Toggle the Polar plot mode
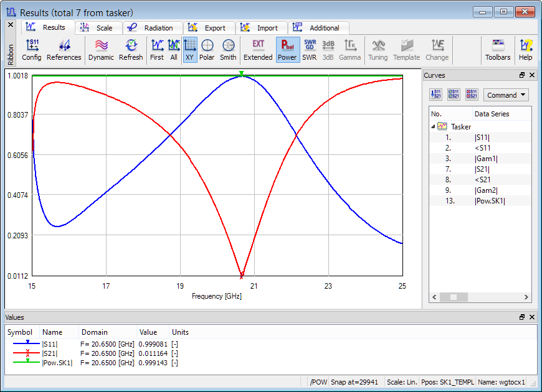 click(207, 50)
